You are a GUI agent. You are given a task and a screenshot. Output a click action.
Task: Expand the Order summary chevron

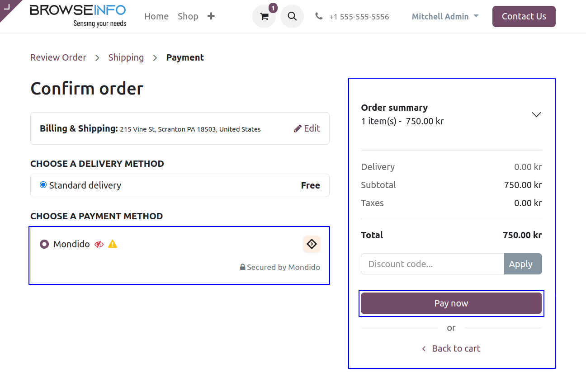pos(536,114)
